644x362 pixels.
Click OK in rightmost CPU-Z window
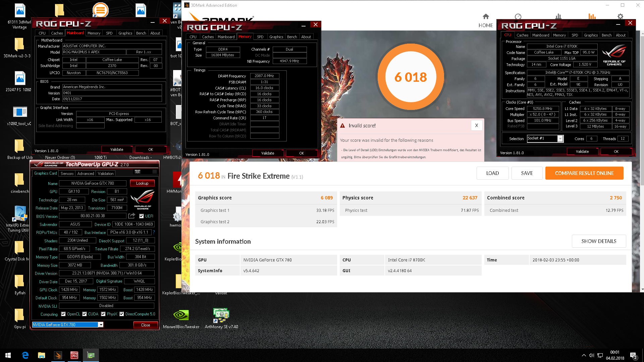click(616, 152)
